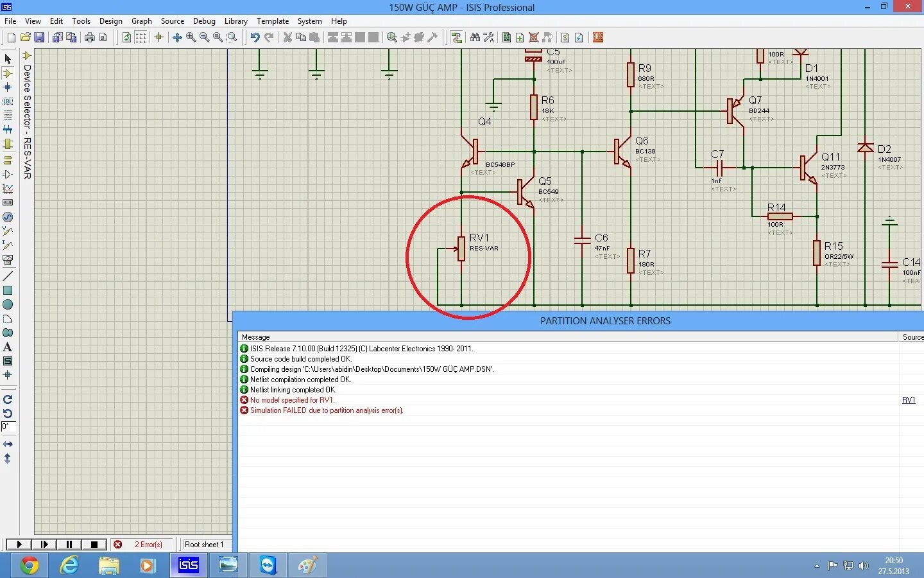Redo the last undone action
The image size is (924, 578).
pyautogui.click(x=269, y=38)
